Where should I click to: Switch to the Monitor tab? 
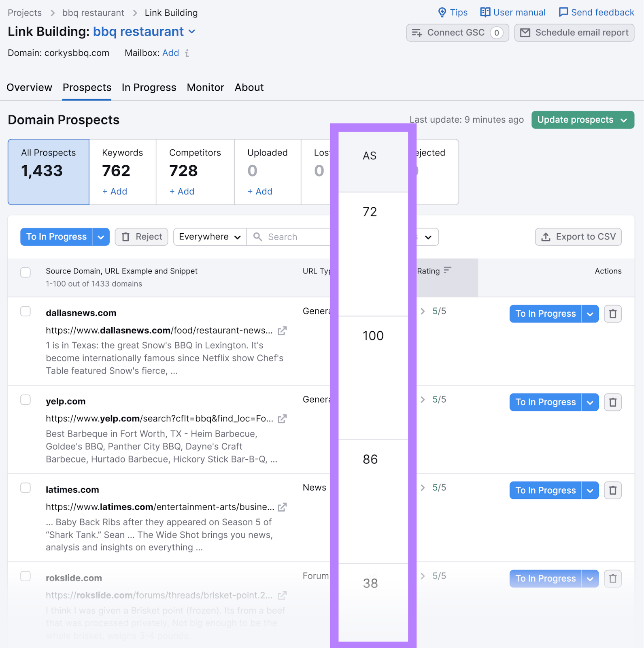[x=205, y=87]
